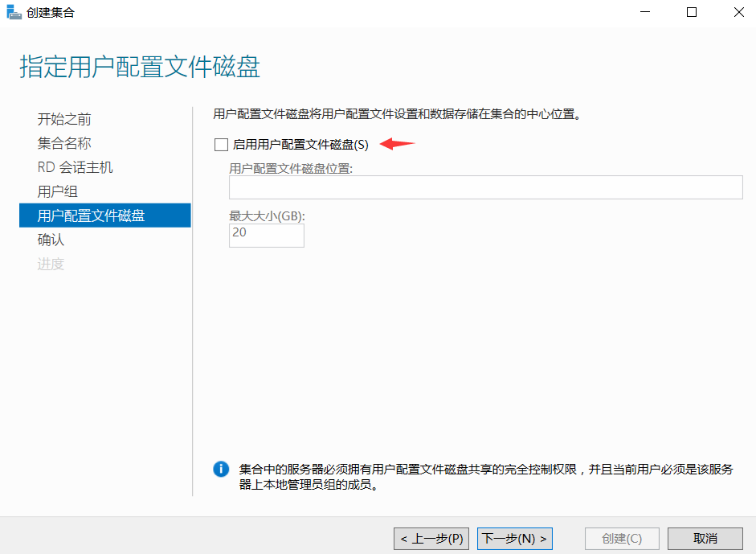Select the highlighted 用户配置文件磁盘 step
The width and height of the screenshot is (756, 554).
91,215
